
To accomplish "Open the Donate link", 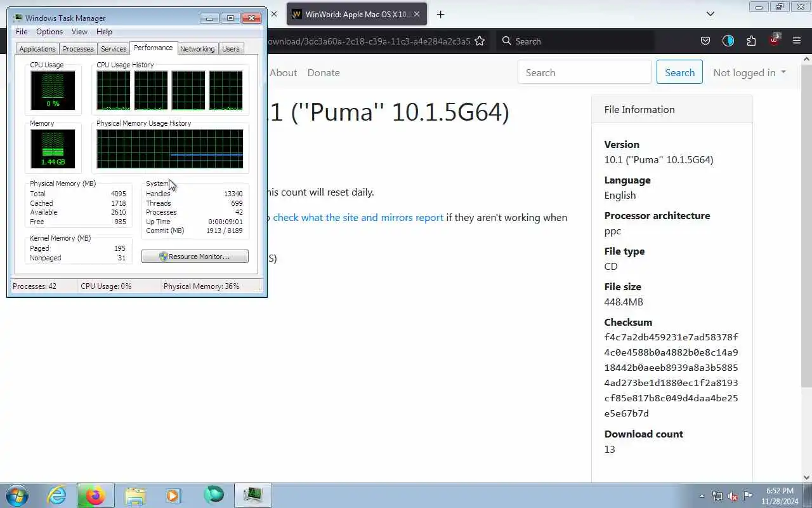I will click(324, 72).
